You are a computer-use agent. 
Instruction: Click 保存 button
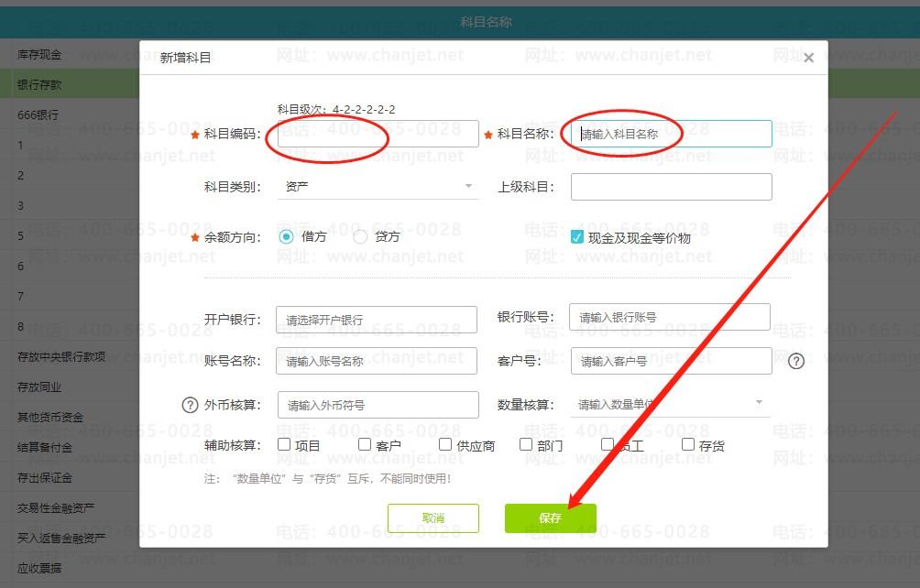coord(551,518)
